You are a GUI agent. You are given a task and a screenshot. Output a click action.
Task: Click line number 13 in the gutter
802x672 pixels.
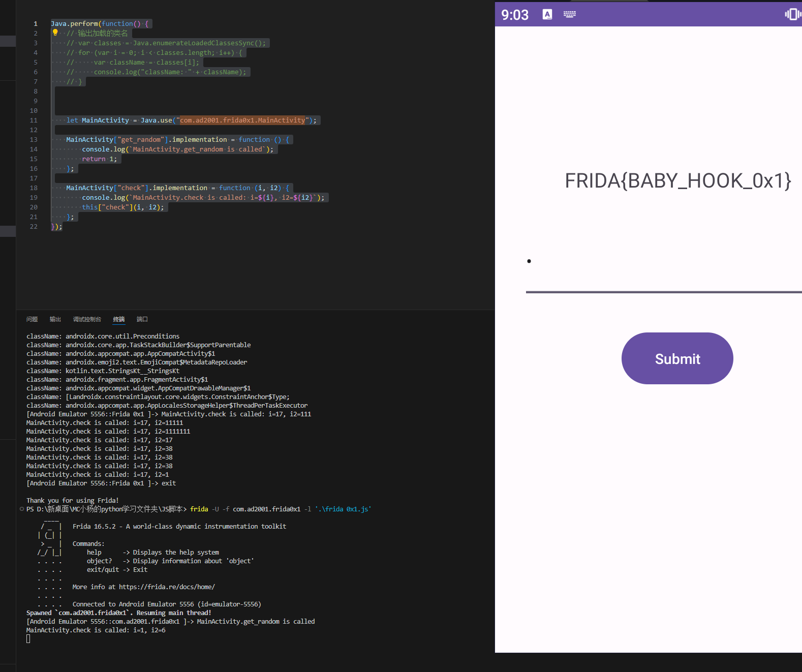34,140
